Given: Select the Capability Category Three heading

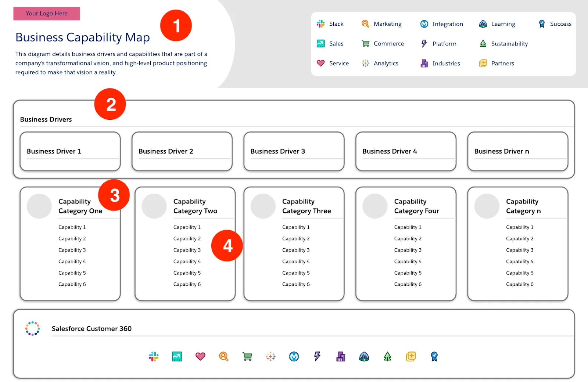Looking at the screenshot, I should (x=306, y=206).
